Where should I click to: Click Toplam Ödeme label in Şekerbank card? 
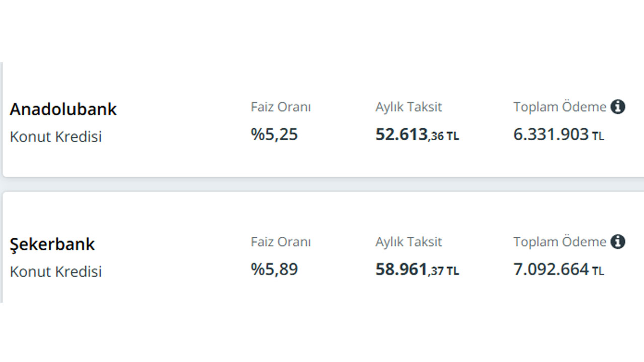560,242
